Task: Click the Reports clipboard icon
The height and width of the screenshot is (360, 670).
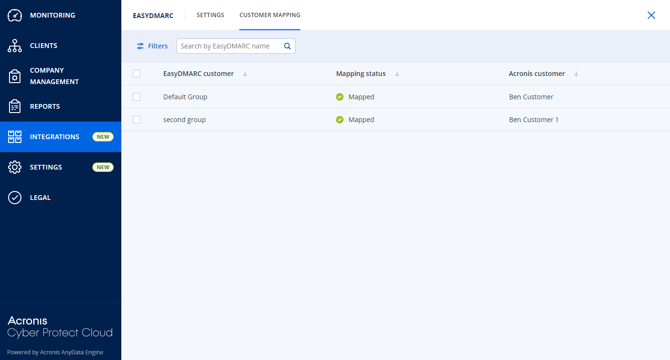Action: pos(15,106)
